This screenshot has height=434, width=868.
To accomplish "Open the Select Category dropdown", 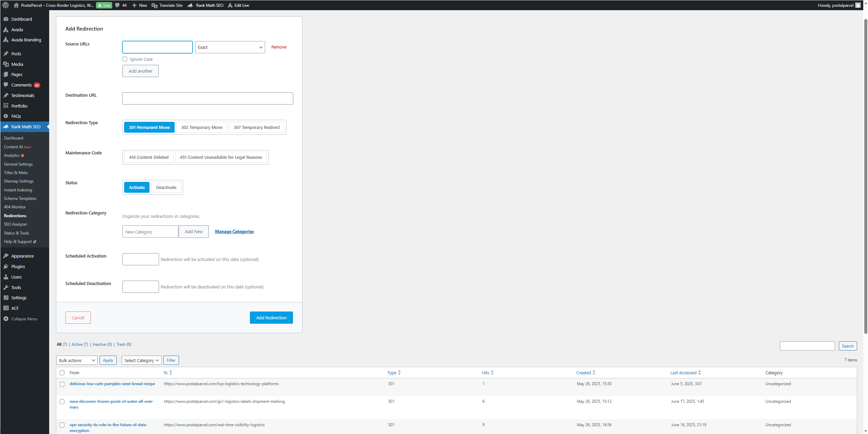I will [141, 360].
